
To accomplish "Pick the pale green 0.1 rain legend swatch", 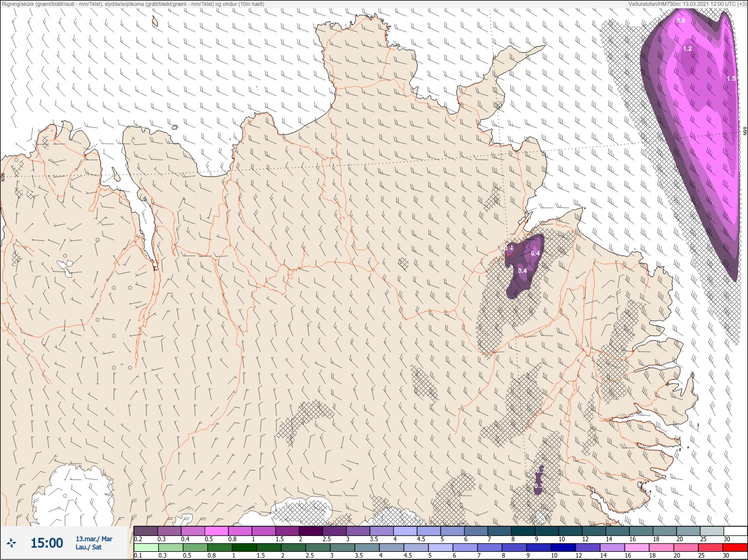I will (146, 548).
